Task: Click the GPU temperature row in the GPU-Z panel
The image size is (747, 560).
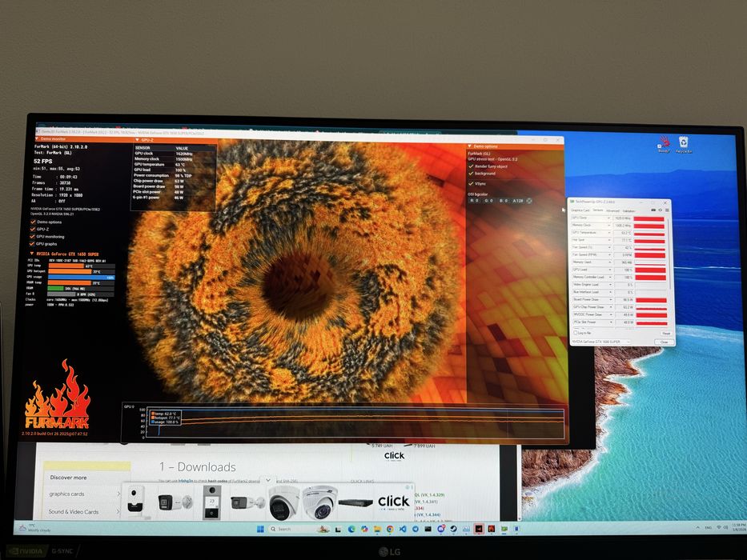Action: point(174,165)
